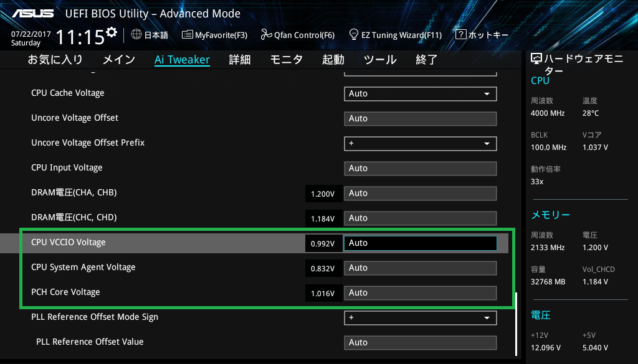Click the メモリー section heading
This screenshot has height=364, width=638.
[551, 215]
